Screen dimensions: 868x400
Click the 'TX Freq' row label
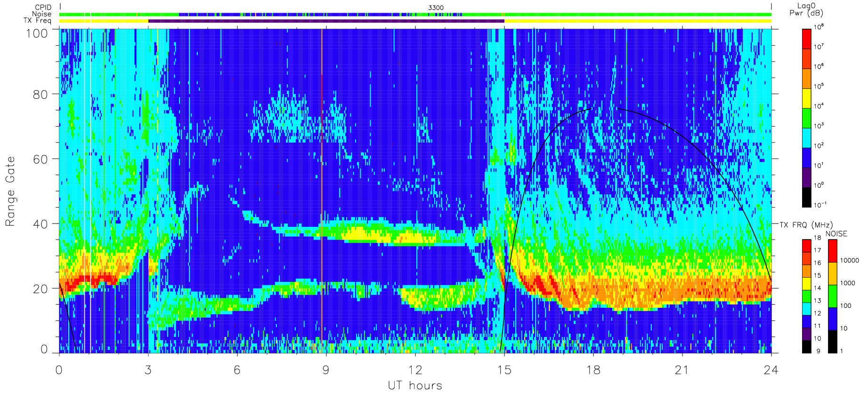38,21
